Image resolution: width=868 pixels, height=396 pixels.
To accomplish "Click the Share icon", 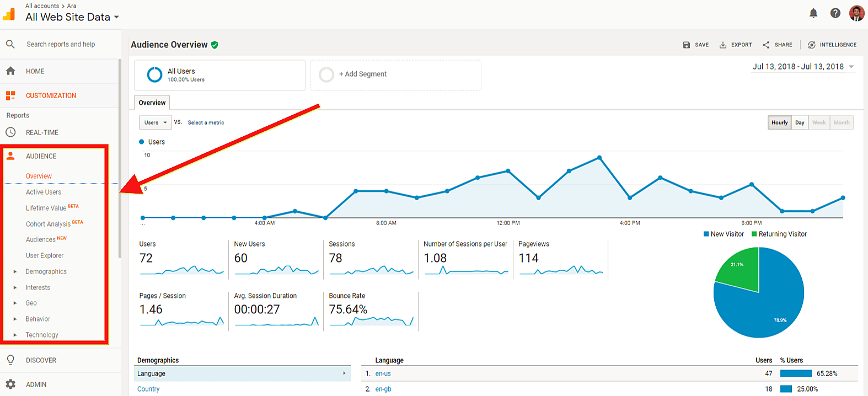I will click(x=766, y=45).
